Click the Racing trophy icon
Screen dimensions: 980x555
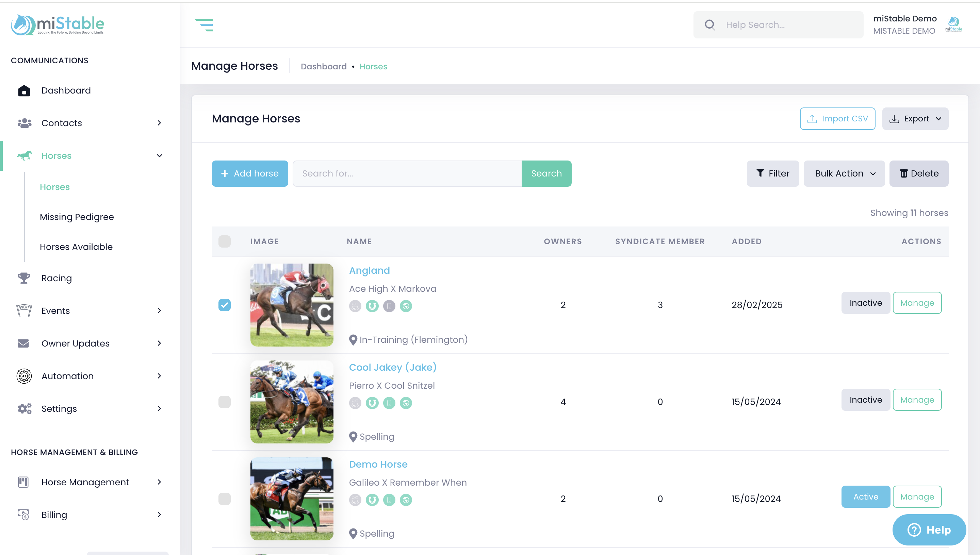[23, 278]
